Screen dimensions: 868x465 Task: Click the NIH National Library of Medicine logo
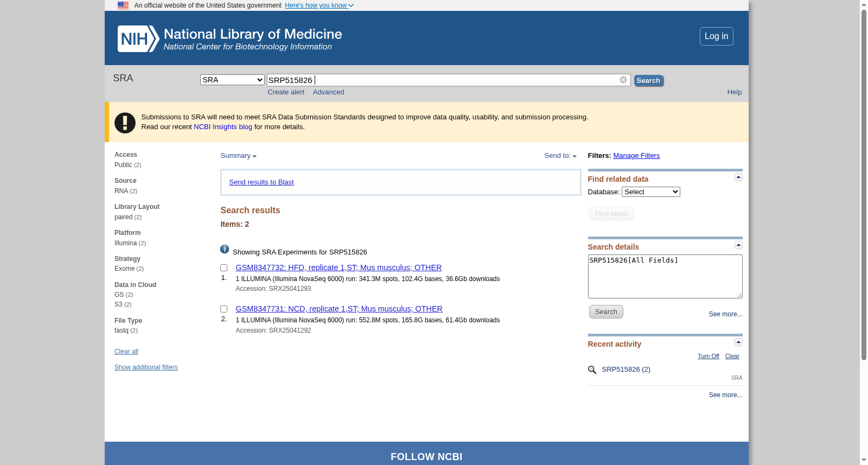coord(230,39)
